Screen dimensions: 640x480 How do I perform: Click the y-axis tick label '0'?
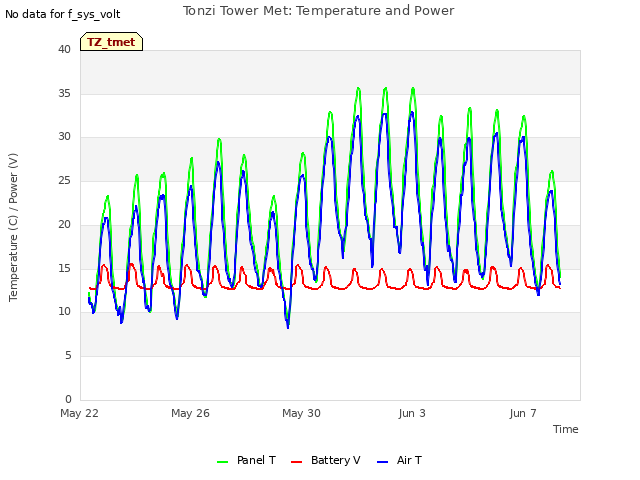[68, 399]
